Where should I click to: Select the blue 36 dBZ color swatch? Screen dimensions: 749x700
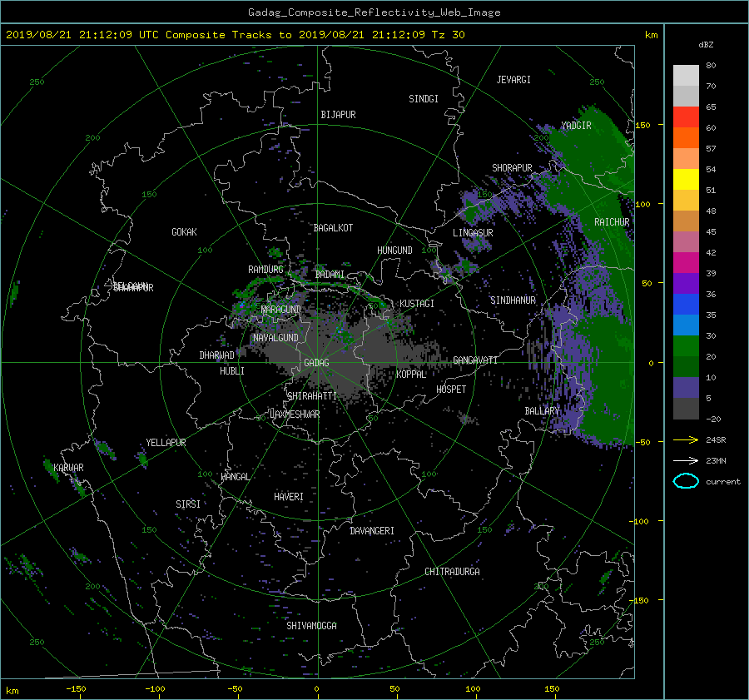pyautogui.click(x=686, y=304)
